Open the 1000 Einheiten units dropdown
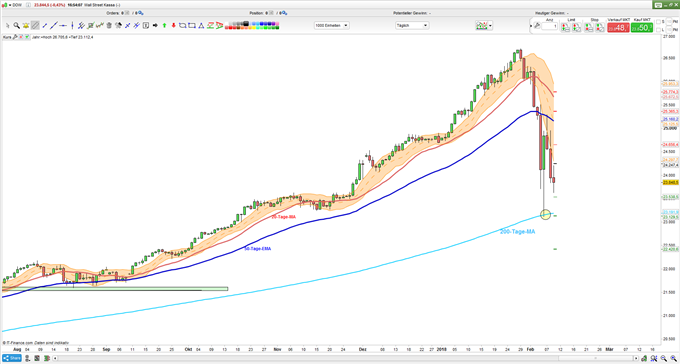 [x=332, y=26]
